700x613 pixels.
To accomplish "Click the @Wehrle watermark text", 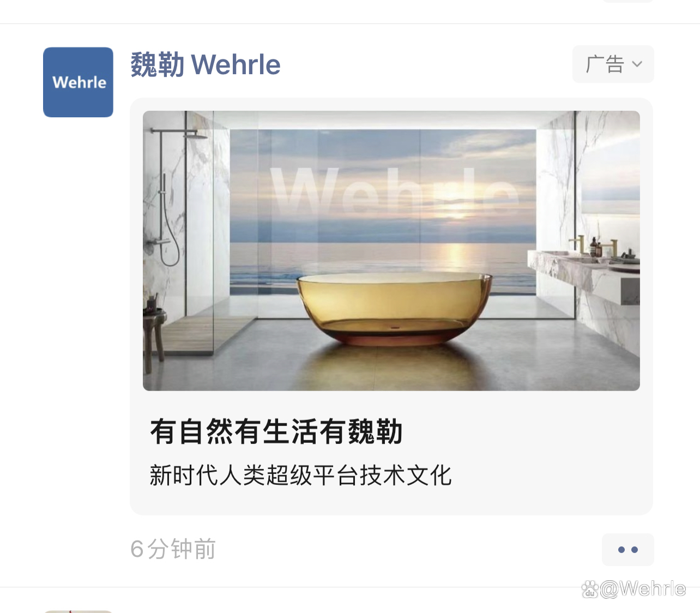I will click(x=643, y=590).
